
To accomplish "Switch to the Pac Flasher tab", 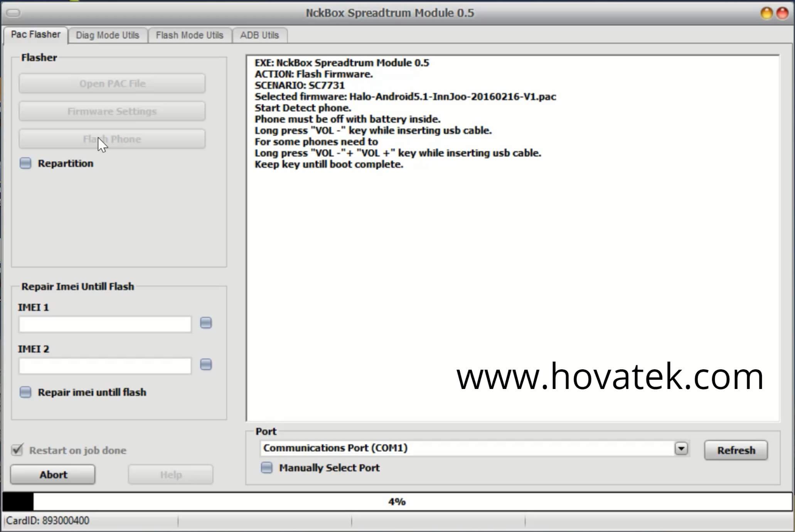I will (x=35, y=35).
